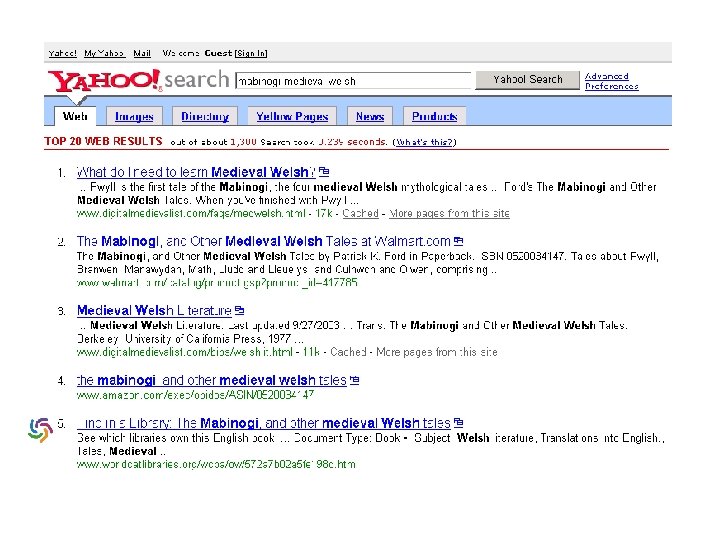Click the Yahoo! logo
This screenshot has height=540, width=720.
pyautogui.click(x=105, y=81)
